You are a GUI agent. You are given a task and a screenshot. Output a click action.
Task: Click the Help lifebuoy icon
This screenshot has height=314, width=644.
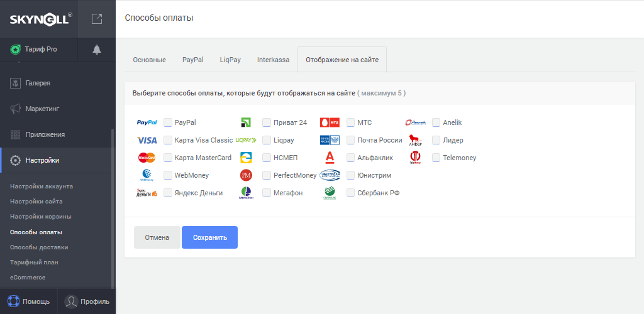[14, 301]
